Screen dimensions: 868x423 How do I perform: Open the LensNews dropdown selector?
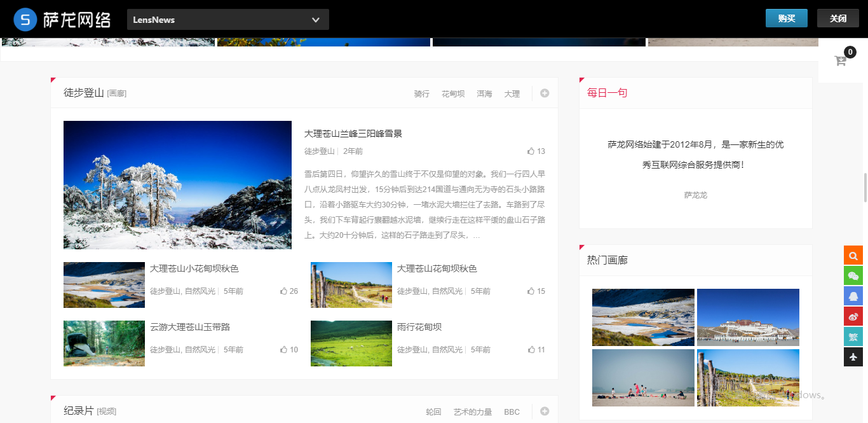[x=227, y=19]
